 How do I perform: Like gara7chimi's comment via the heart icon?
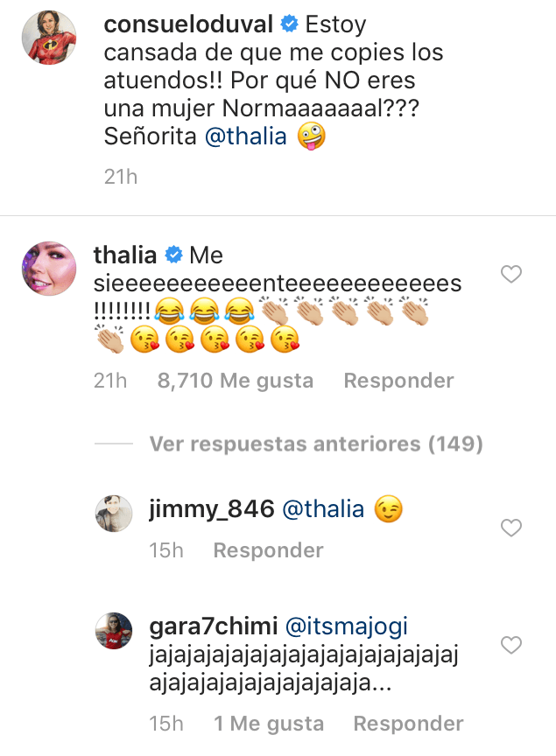[511, 645]
